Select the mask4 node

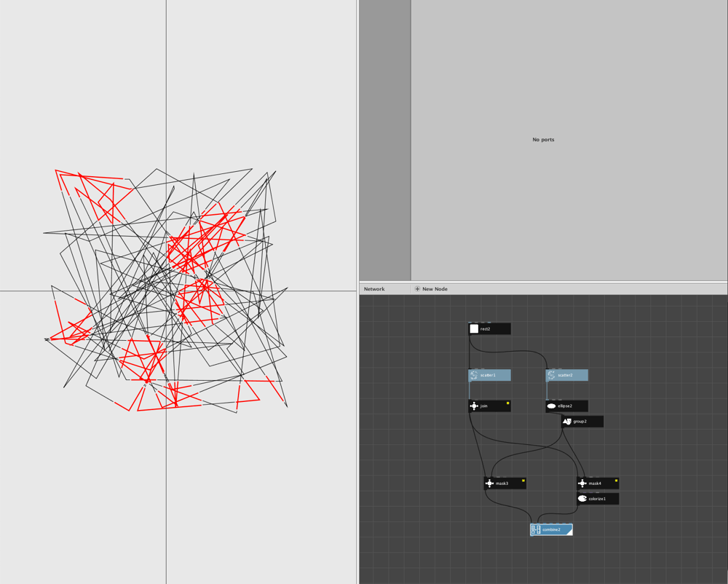click(x=598, y=484)
